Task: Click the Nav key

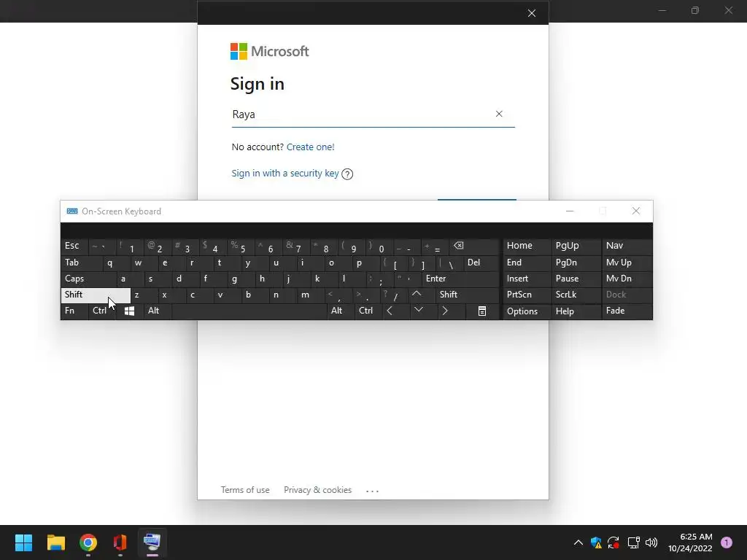Action: coord(627,246)
